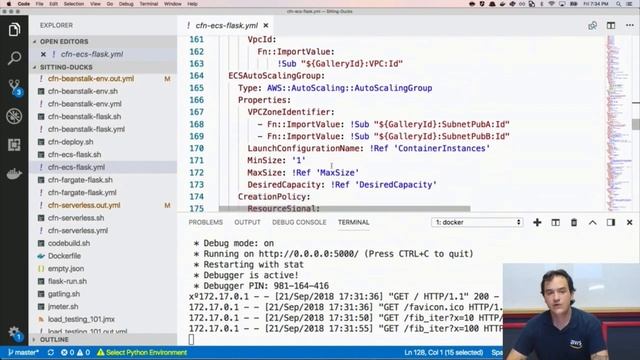Open cfn-beanstalk-env.yml file
640x360 pixels.
click(84, 104)
